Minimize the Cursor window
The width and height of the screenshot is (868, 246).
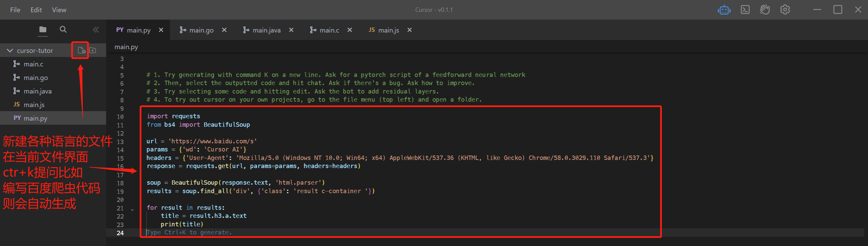click(817, 9)
